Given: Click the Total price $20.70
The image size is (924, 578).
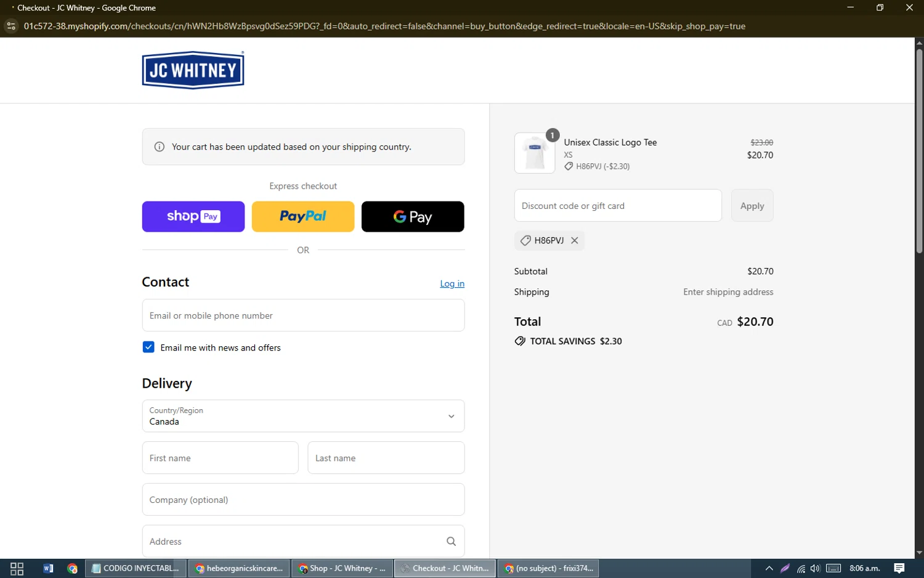Looking at the screenshot, I should pyautogui.click(x=755, y=322).
